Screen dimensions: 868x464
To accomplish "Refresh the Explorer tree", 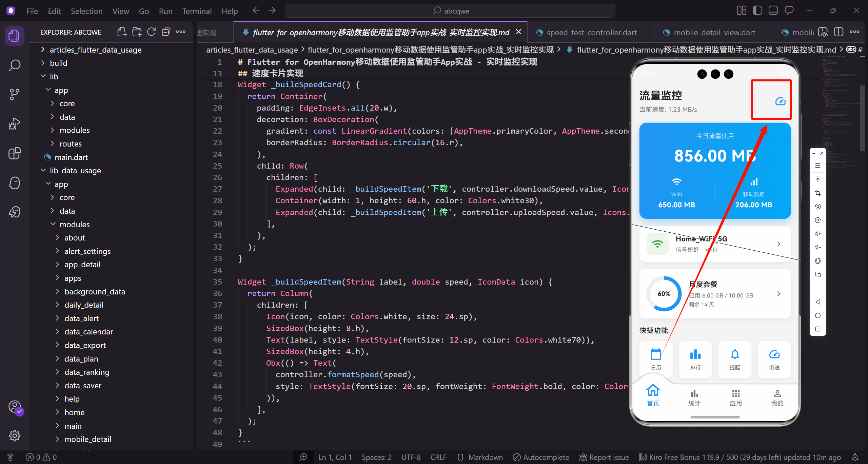I will [x=151, y=32].
